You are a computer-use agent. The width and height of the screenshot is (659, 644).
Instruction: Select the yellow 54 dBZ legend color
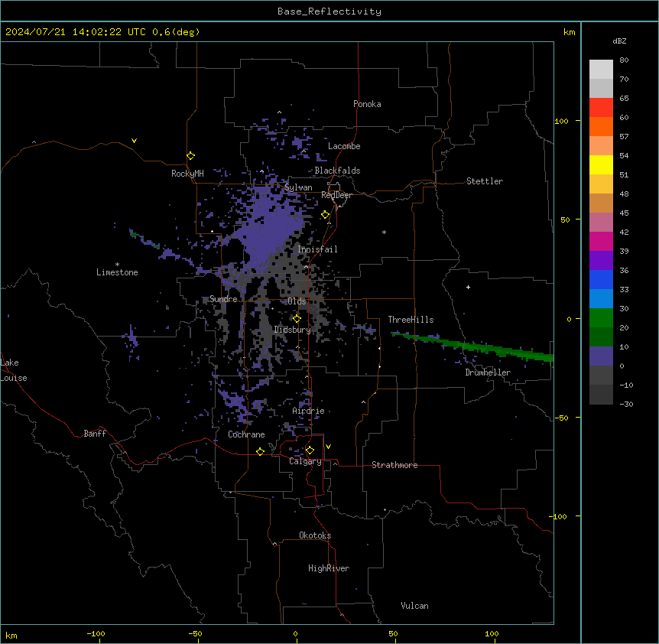coord(601,164)
